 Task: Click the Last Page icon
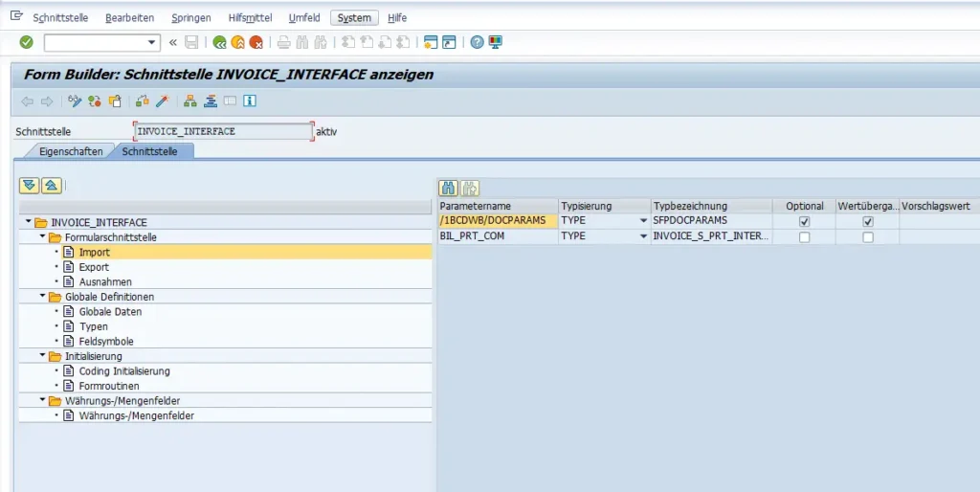point(403,42)
